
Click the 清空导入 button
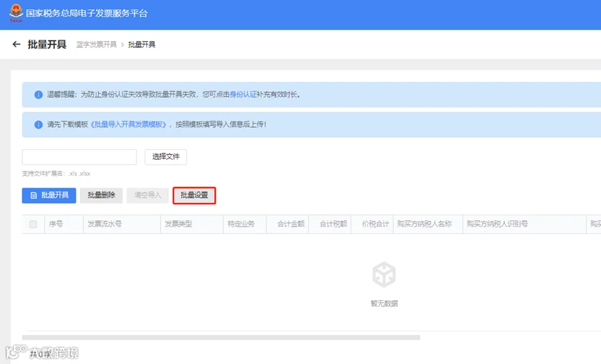[x=147, y=195]
